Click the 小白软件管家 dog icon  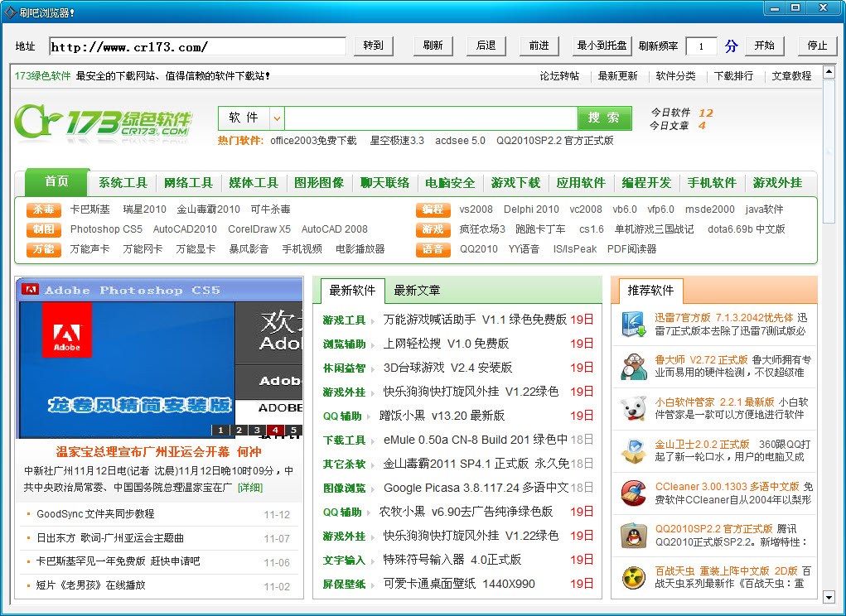pyautogui.click(x=633, y=408)
